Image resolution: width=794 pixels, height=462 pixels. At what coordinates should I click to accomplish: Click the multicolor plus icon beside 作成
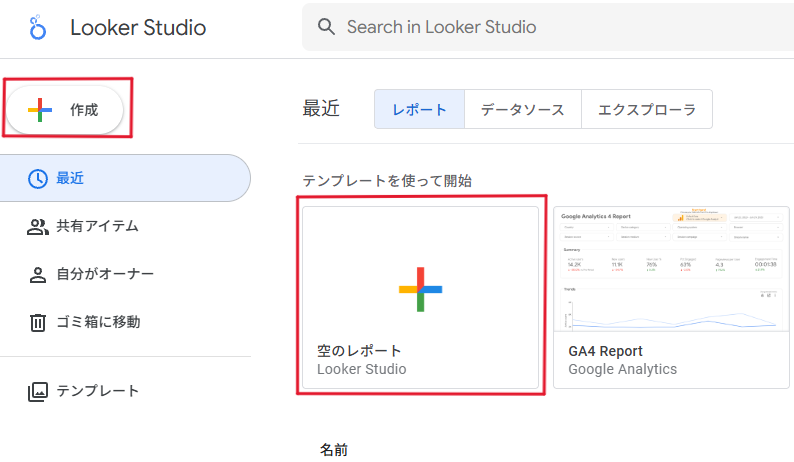tap(40, 110)
